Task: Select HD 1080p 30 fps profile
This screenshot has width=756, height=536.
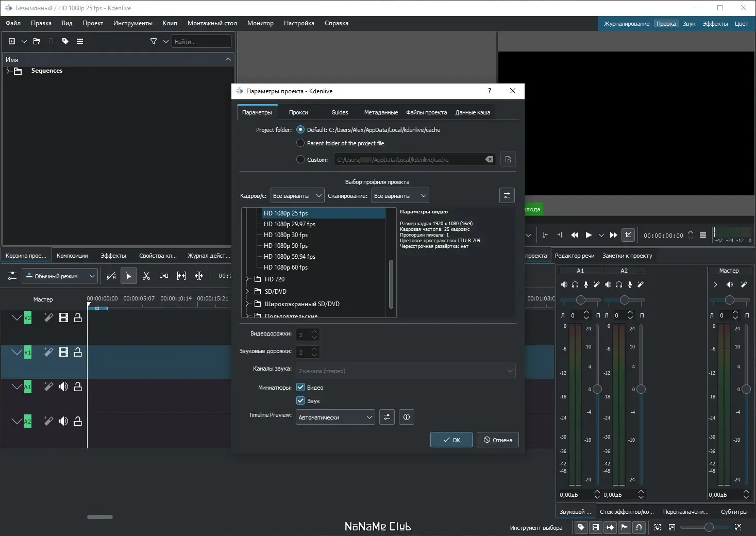Action: [x=285, y=235]
